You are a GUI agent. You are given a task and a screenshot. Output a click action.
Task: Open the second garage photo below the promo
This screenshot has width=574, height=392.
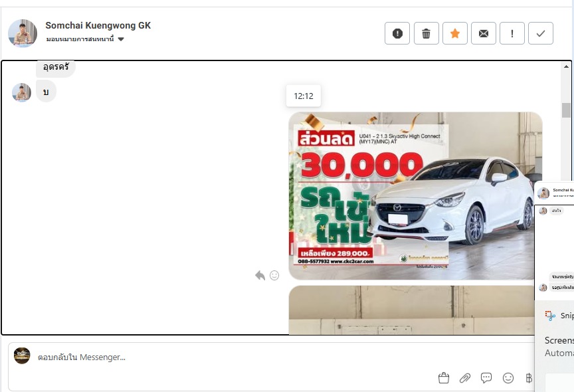pos(411,310)
